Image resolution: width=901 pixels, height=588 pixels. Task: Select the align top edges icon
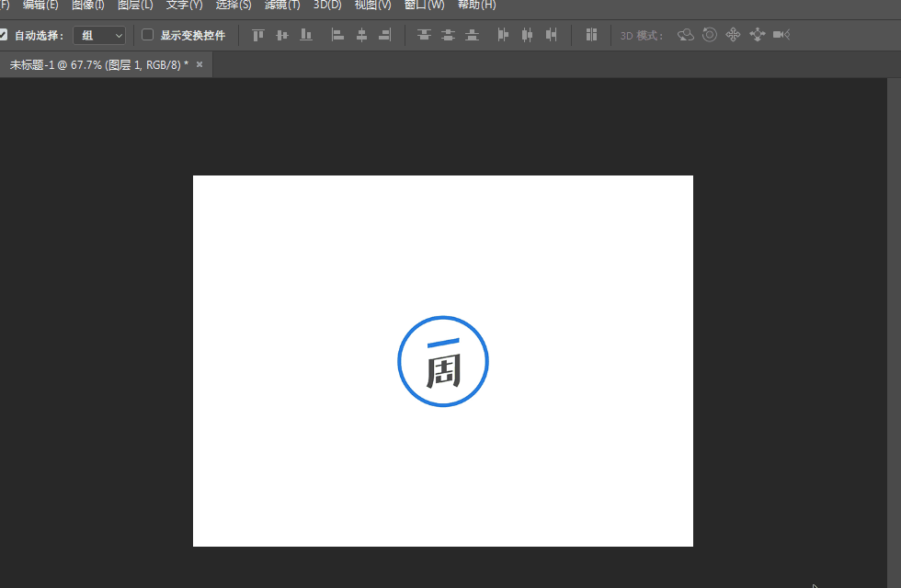[x=257, y=35]
